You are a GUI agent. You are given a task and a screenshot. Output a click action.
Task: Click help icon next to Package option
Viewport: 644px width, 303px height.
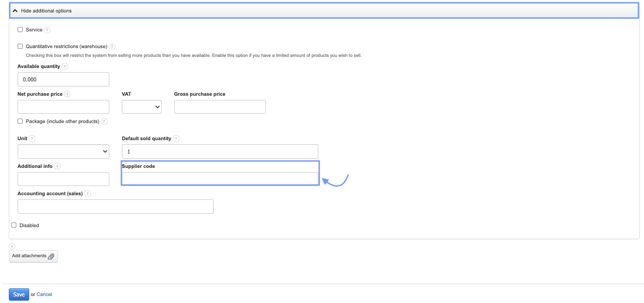[104, 122]
